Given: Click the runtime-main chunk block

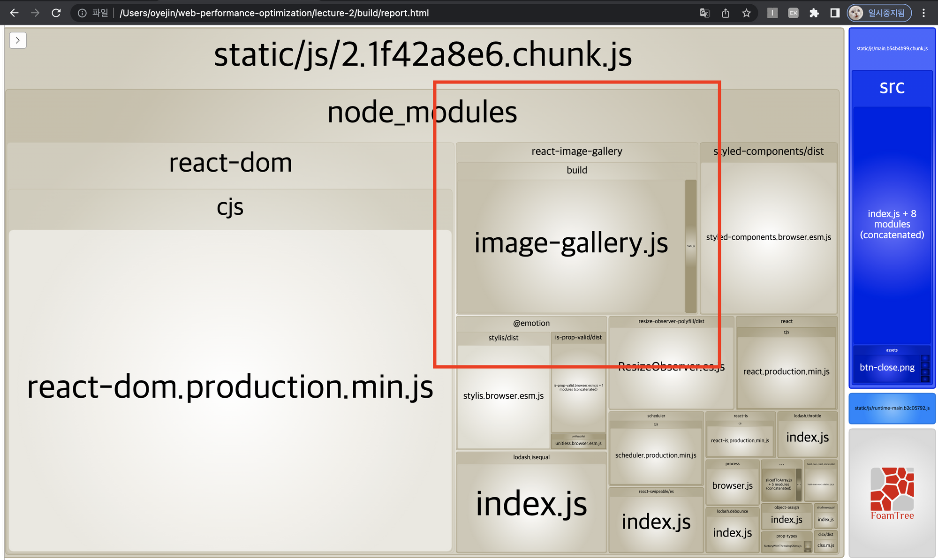Looking at the screenshot, I should [x=892, y=408].
